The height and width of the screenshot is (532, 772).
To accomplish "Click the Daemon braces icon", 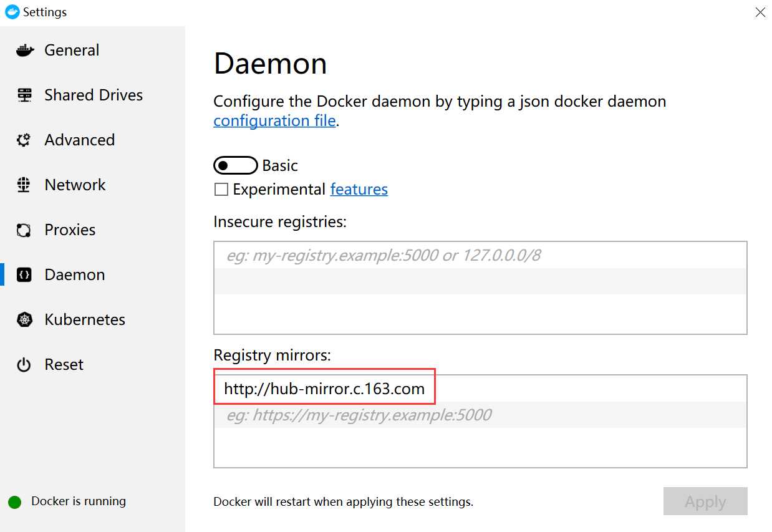I will (24, 275).
